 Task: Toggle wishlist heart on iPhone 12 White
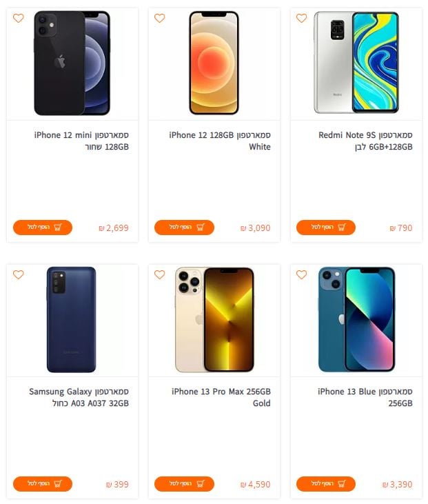coord(160,18)
